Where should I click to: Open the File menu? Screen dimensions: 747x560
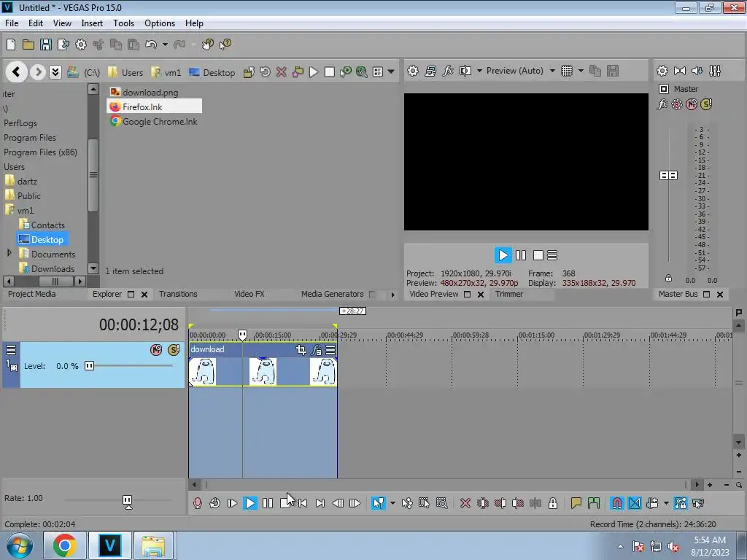coord(12,23)
